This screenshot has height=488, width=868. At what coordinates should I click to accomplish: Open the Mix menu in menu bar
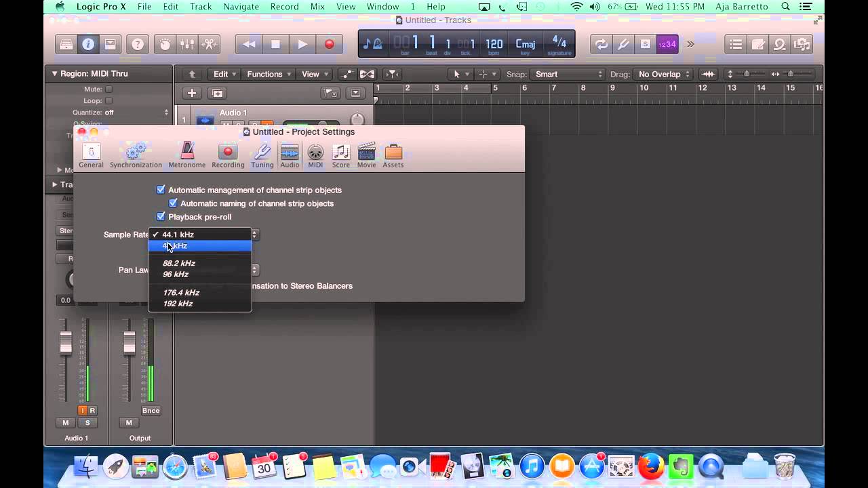(317, 7)
